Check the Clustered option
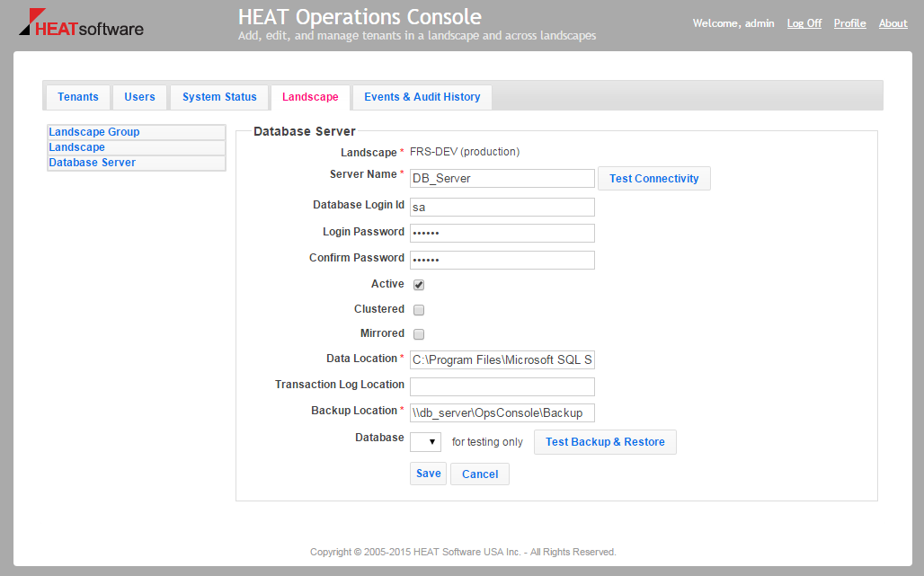Image resolution: width=924 pixels, height=576 pixels. [418, 309]
